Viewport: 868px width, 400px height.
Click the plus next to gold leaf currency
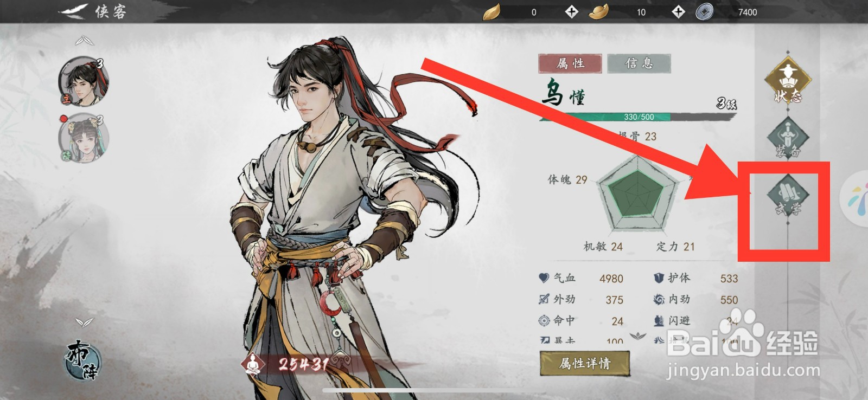point(571,11)
